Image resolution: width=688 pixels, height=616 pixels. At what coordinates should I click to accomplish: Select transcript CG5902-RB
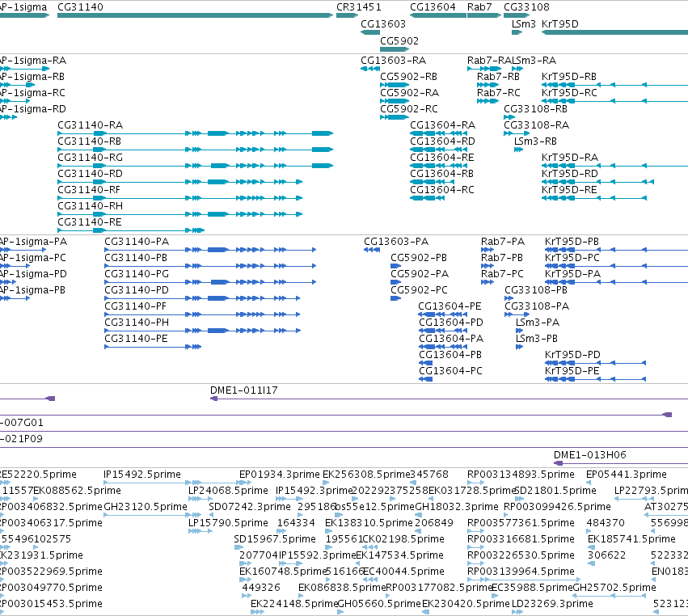408,76
